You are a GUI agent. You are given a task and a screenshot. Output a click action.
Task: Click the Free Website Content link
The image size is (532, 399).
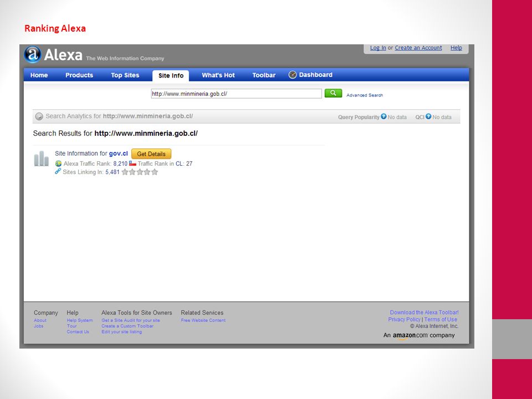click(203, 320)
